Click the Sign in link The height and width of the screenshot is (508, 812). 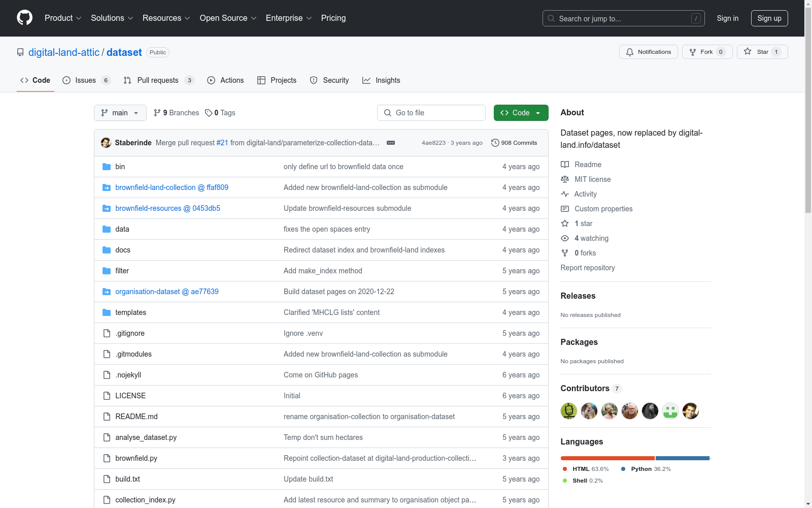pyautogui.click(x=728, y=18)
